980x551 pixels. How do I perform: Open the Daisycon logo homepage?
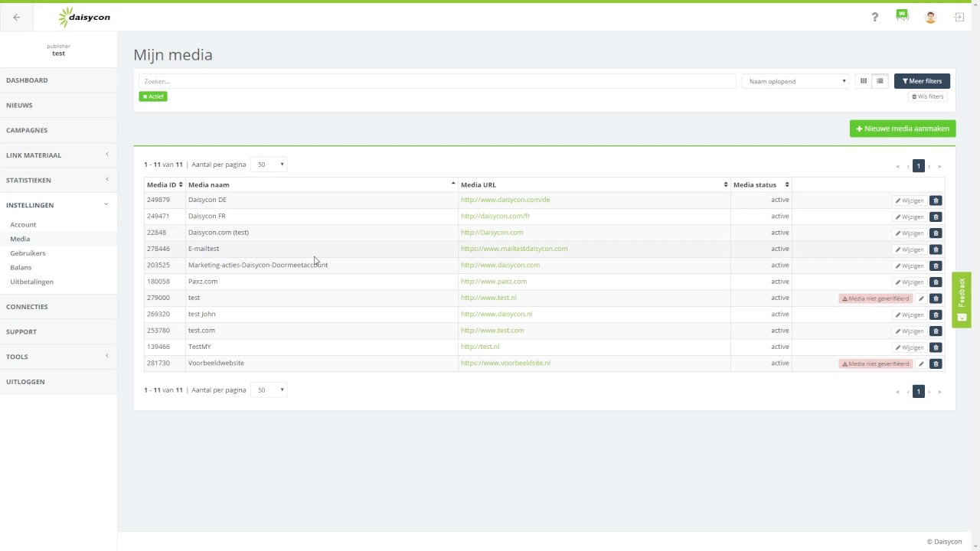84,16
